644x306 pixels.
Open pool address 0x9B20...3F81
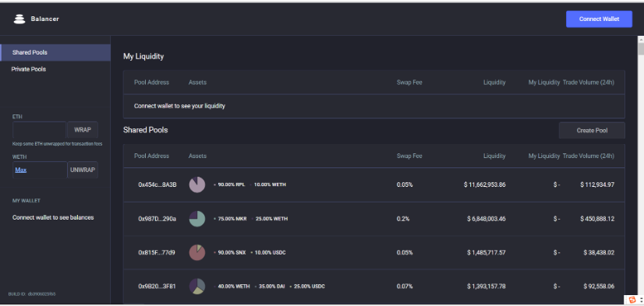click(x=157, y=286)
